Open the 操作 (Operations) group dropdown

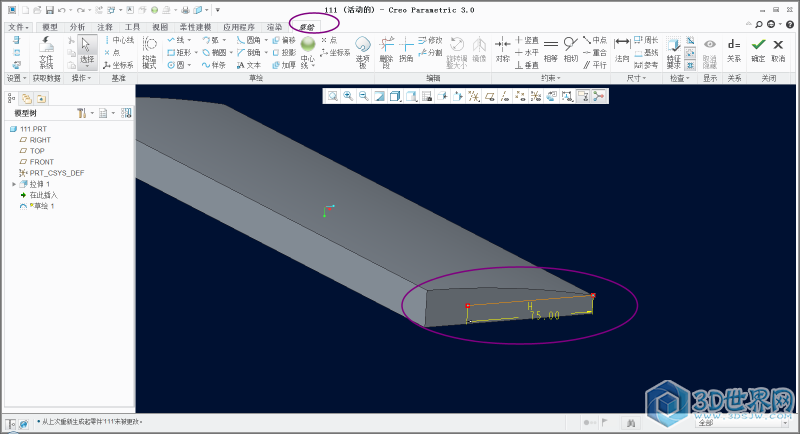pyautogui.click(x=81, y=78)
